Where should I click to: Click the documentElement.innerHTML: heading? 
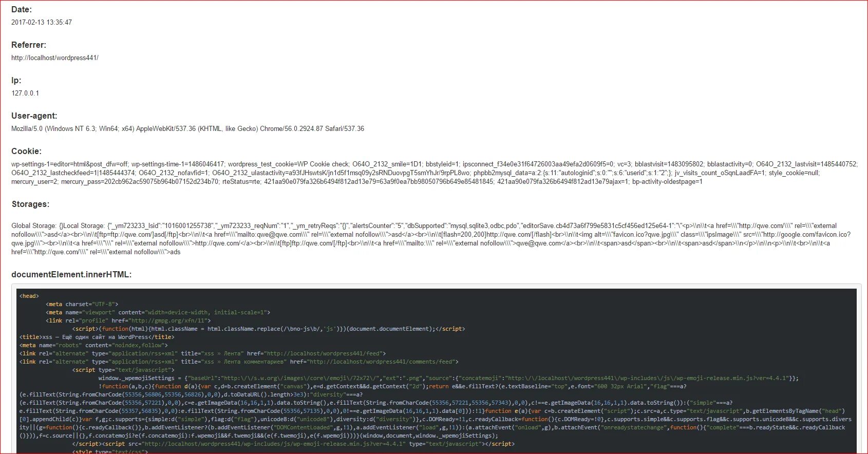point(71,275)
